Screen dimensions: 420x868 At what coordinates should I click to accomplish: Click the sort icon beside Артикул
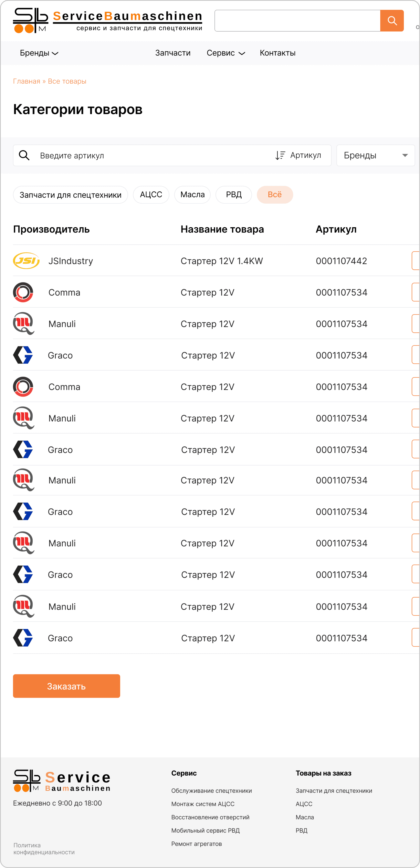point(280,155)
